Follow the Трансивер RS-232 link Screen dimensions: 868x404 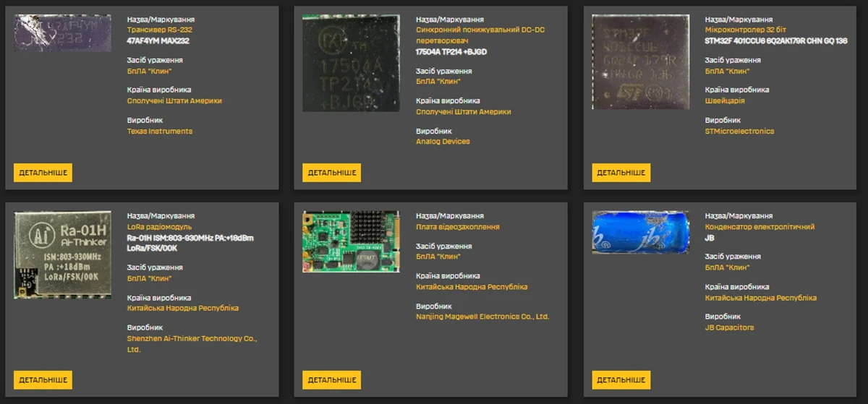(x=160, y=30)
